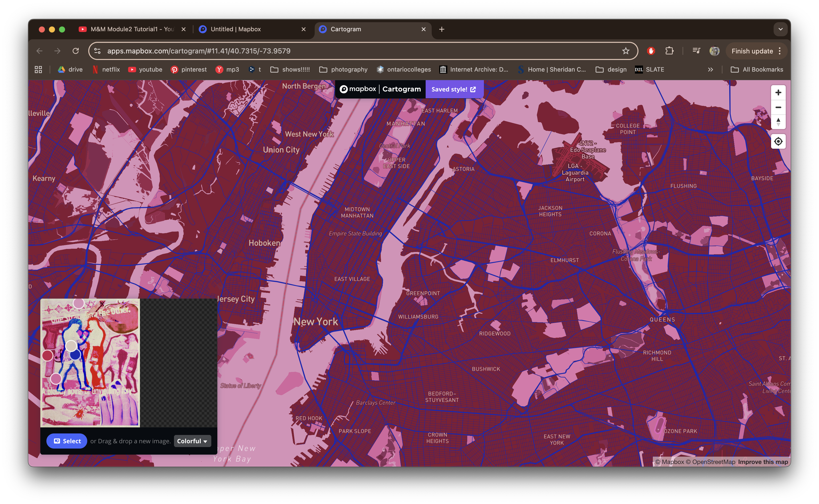
Task: Click the Saved style! button
Action: (454, 89)
